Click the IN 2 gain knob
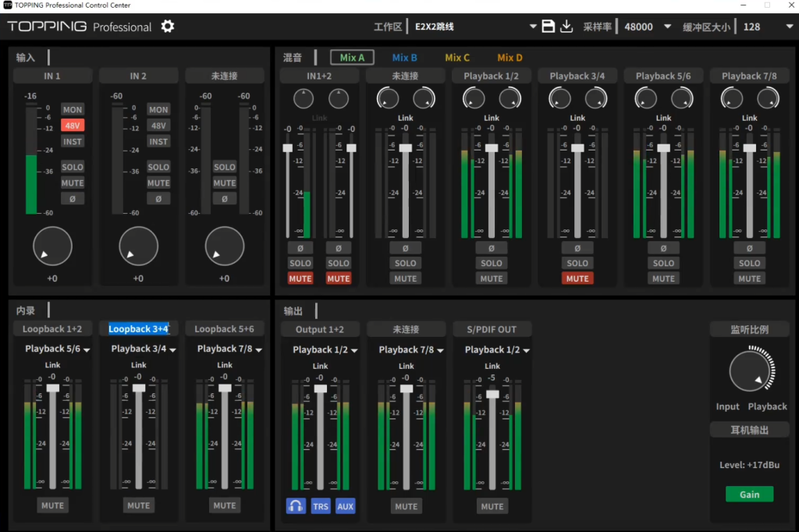This screenshot has width=799, height=532. point(138,246)
